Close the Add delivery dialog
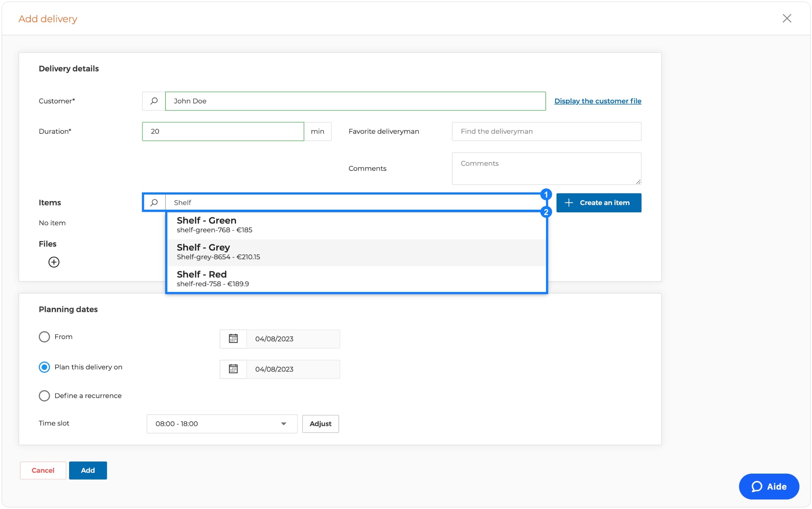Image resolution: width=812 pixels, height=509 pixels. click(786, 18)
